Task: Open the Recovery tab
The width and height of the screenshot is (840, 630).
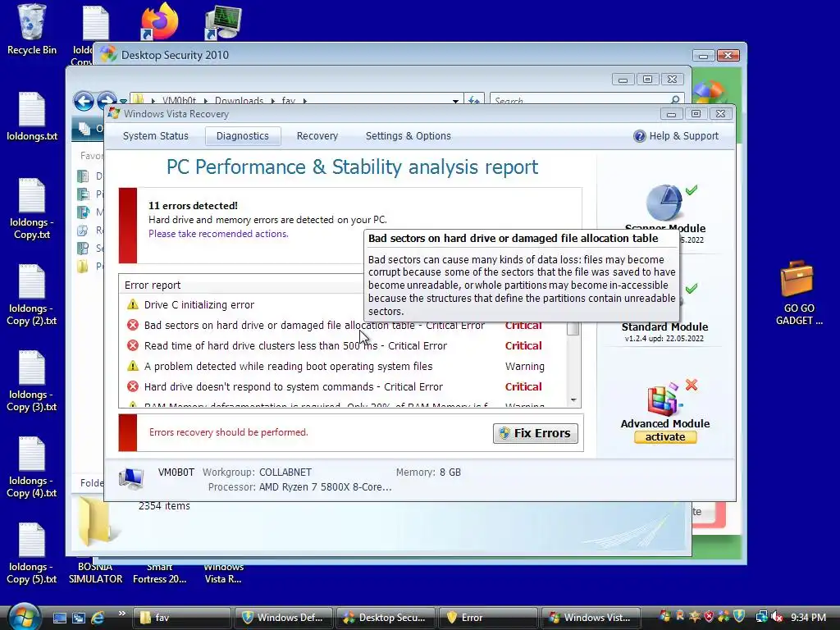Action: point(317,136)
